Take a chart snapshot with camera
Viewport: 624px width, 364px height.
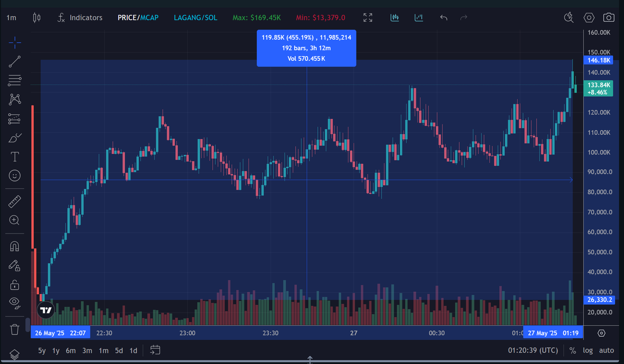[608, 18]
